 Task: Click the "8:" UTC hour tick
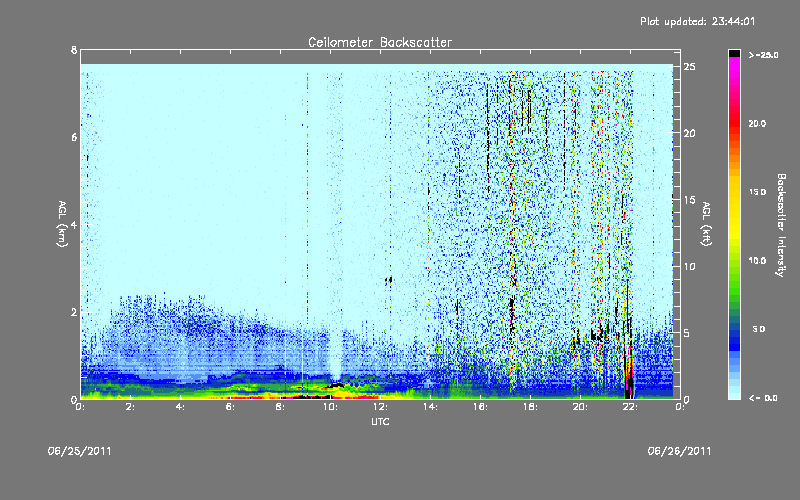pos(280,407)
